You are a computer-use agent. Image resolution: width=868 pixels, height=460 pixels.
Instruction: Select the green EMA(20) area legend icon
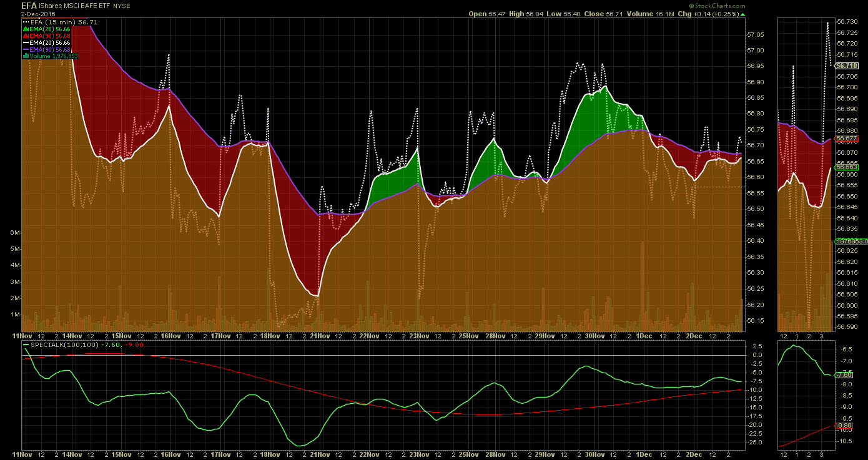point(26,29)
